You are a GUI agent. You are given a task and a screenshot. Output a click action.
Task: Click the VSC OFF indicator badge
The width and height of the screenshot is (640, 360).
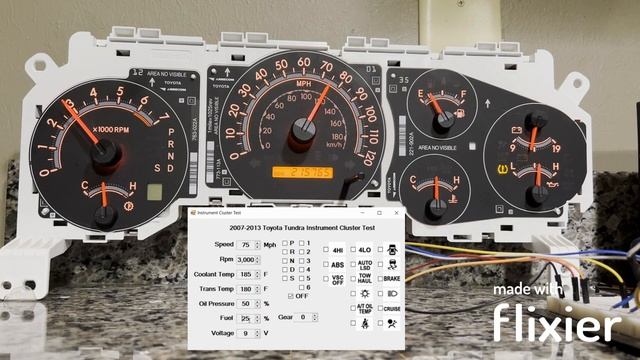[x=338, y=280]
